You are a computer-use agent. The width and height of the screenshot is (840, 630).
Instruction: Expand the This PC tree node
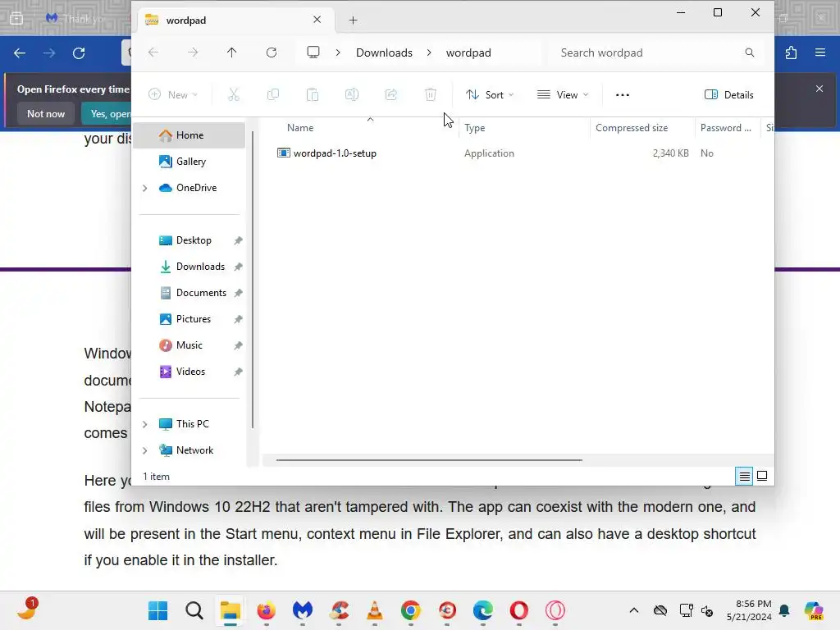[x=144, y=424]
